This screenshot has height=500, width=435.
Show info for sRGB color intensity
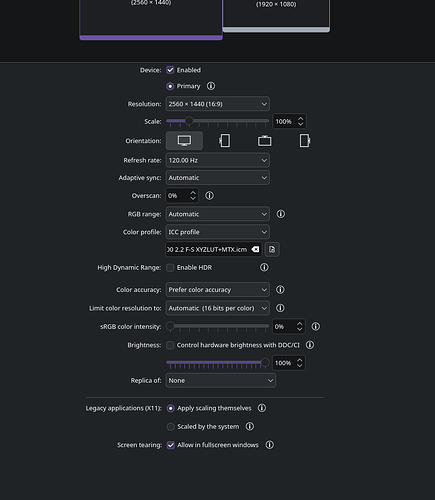(315, 326)
